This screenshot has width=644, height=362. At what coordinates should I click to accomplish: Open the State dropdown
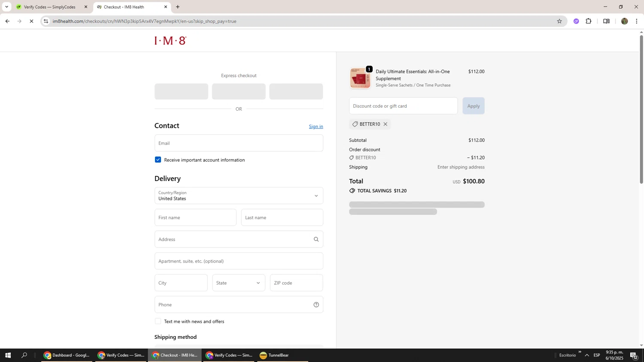[x=239, y=283]
